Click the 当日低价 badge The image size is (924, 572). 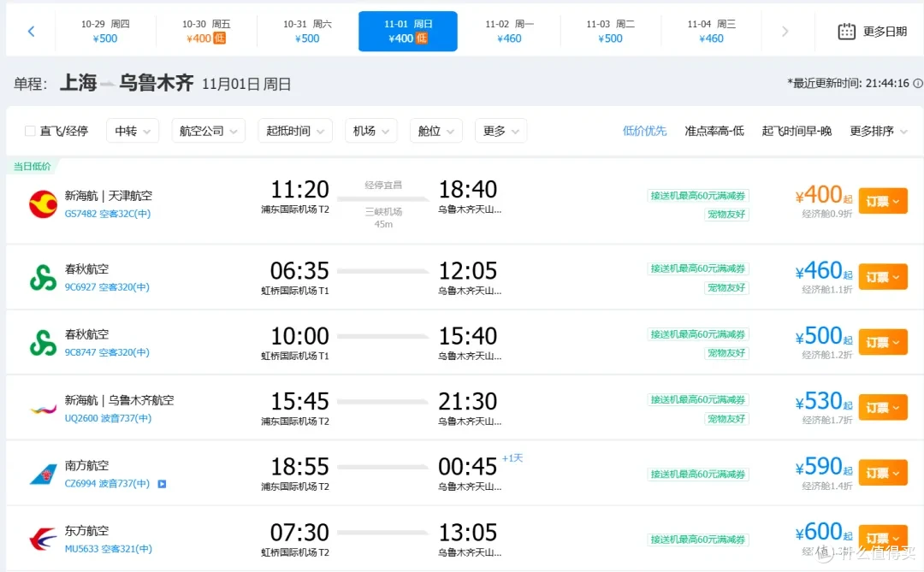coord(32,167)
